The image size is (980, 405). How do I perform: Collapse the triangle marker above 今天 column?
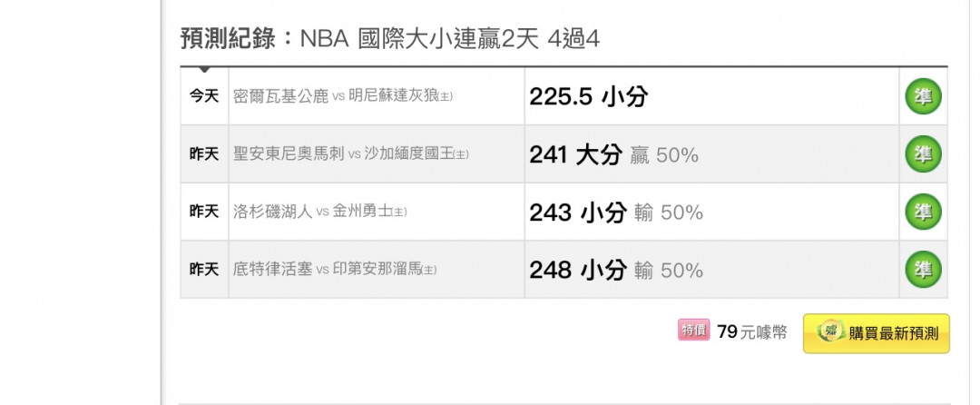(x=204, y=69)
